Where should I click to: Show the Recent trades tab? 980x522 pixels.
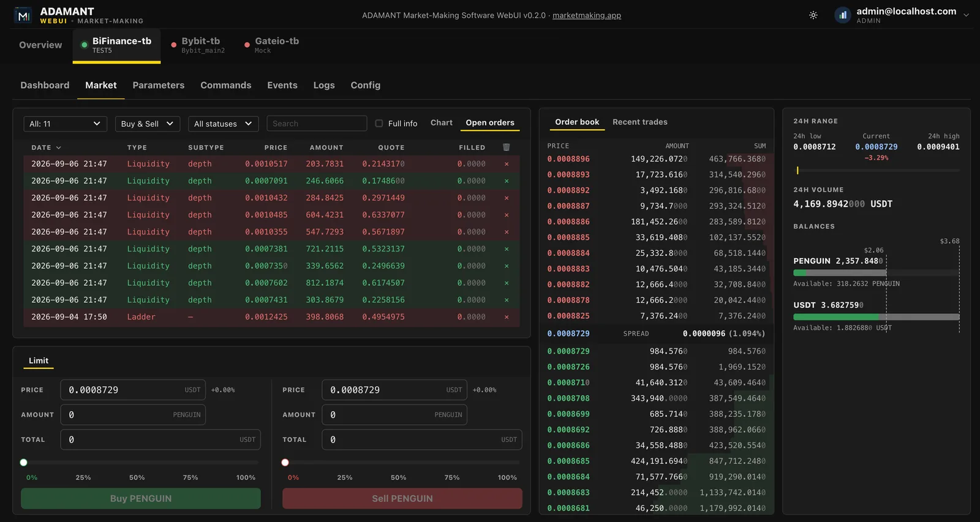coord(640,122)
